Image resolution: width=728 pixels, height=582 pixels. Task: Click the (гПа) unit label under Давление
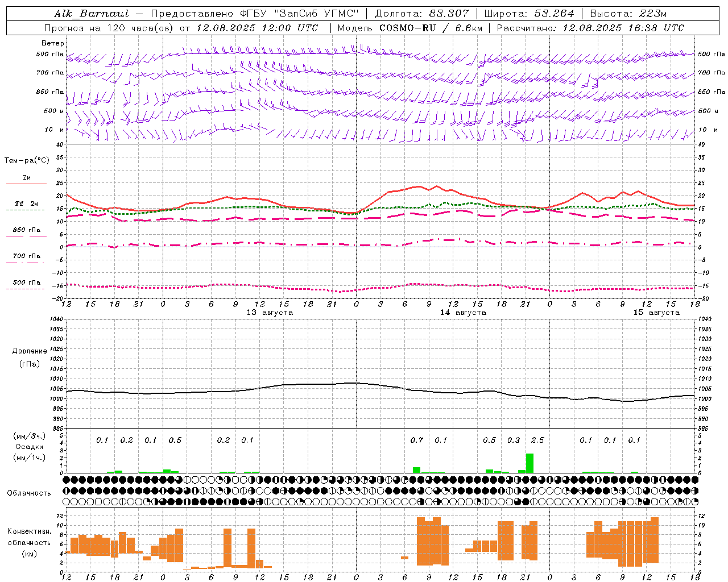tap(30, 364)
